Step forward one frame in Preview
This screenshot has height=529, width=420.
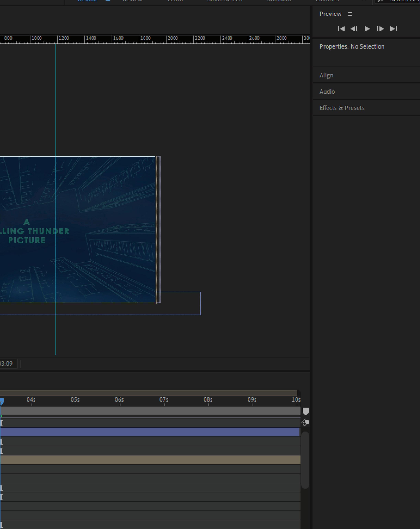coord(380,29)
